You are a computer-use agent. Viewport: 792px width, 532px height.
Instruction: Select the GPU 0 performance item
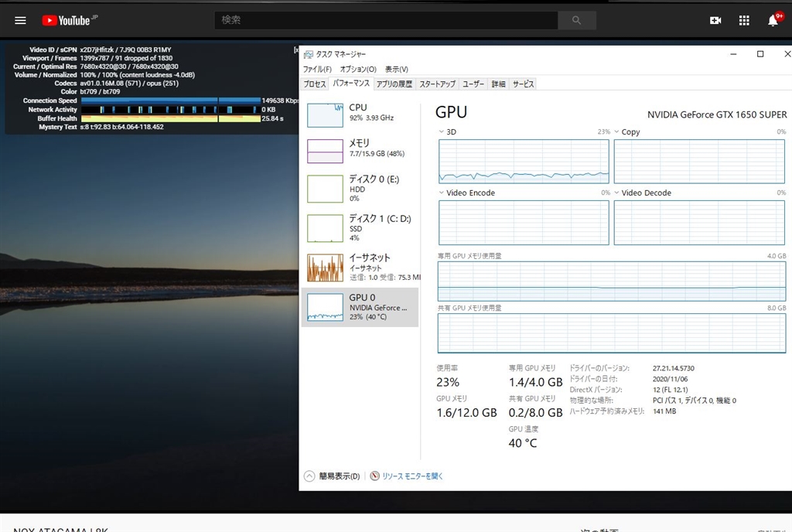(x=360, y=308)
